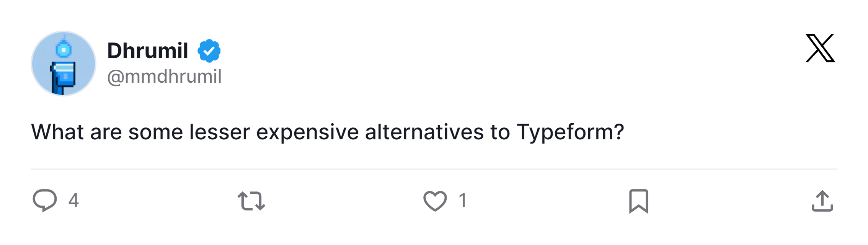Click the heart outline to favorite
This screenshot has width=868, height=245.
[x=435, y=200]
